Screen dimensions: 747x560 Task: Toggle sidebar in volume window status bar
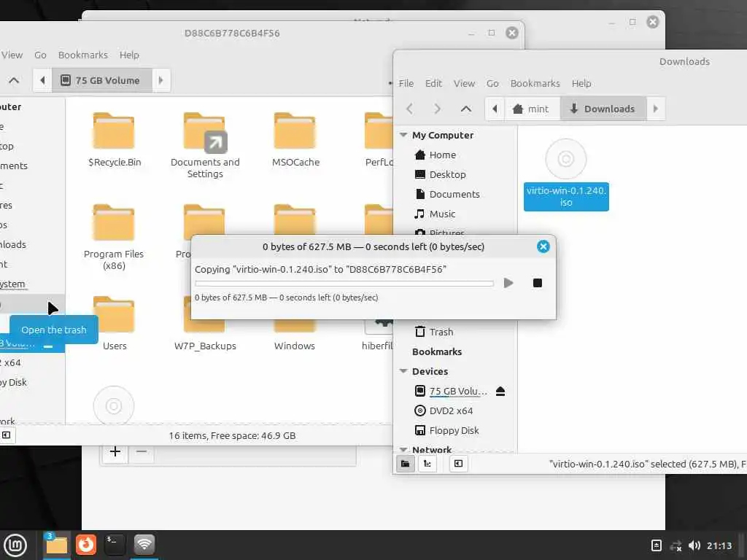[x=6, y=435]
